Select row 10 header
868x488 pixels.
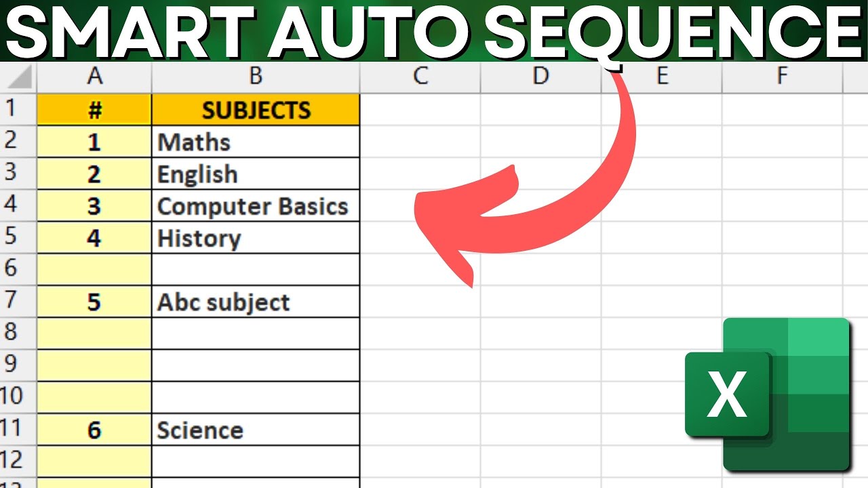18,397
